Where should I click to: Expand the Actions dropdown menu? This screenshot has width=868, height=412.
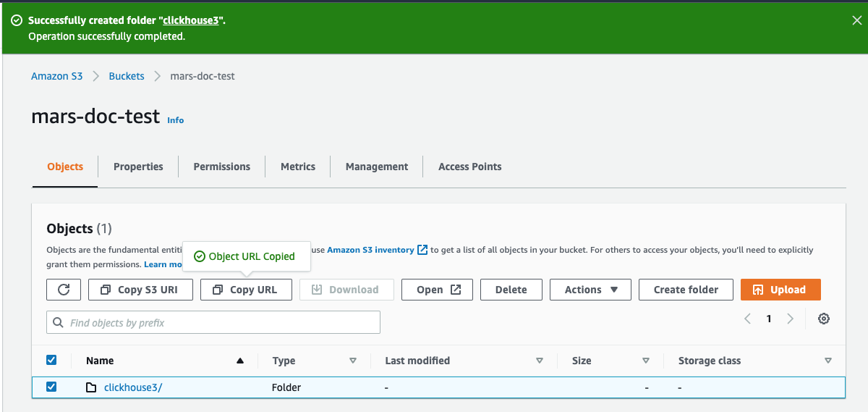pos(590,290)
